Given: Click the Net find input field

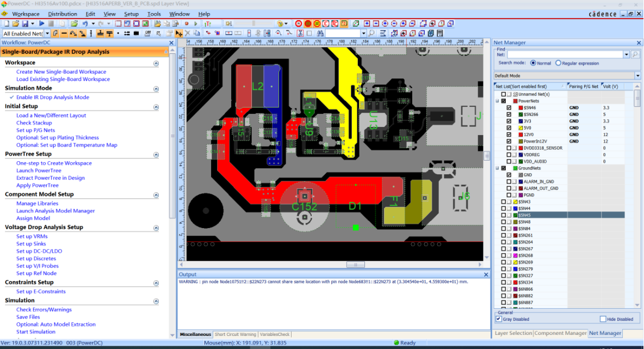Looking at the screenshot, I should pyautogui.click(x=565, y=54).
